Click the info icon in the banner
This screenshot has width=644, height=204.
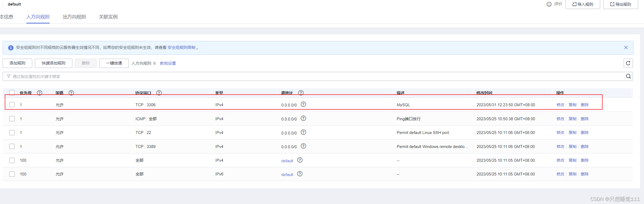click(x=11, y=48)
